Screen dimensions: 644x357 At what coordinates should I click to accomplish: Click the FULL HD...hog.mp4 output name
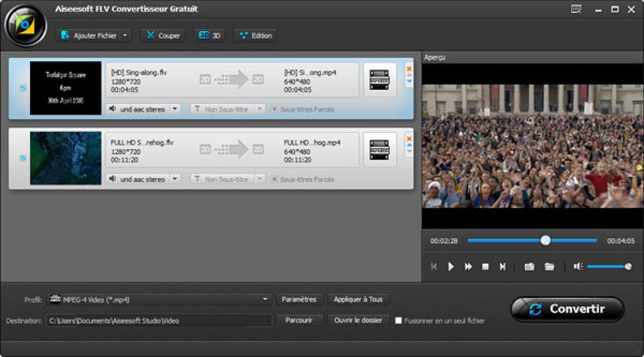coord(312,143)
